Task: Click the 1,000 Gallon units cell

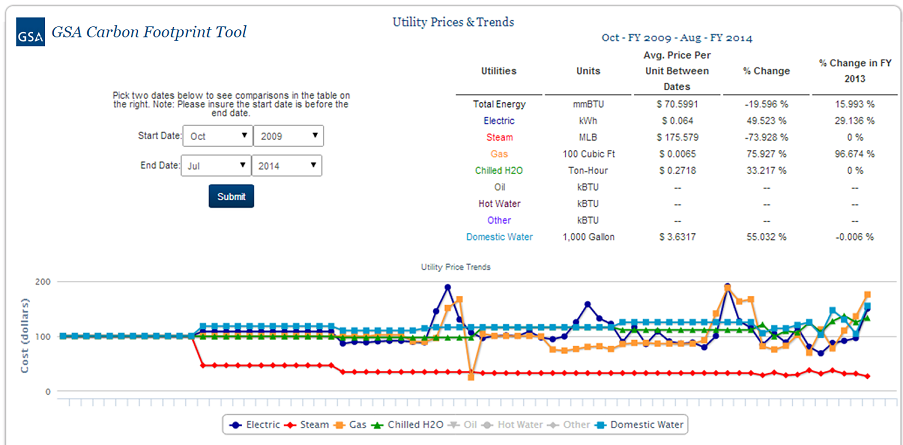Action: pos(588,237)
